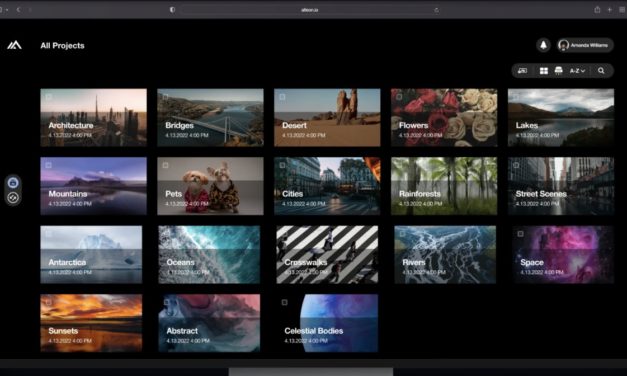Tick the Celestial Bodies project checkbox
Viewport: 627px width, 376px height.
coord(284,302)
